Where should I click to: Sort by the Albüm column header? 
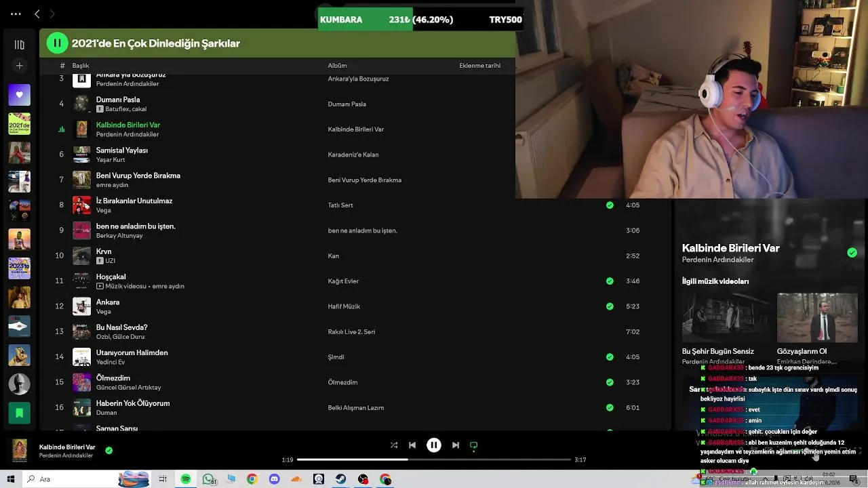point(337,66)
